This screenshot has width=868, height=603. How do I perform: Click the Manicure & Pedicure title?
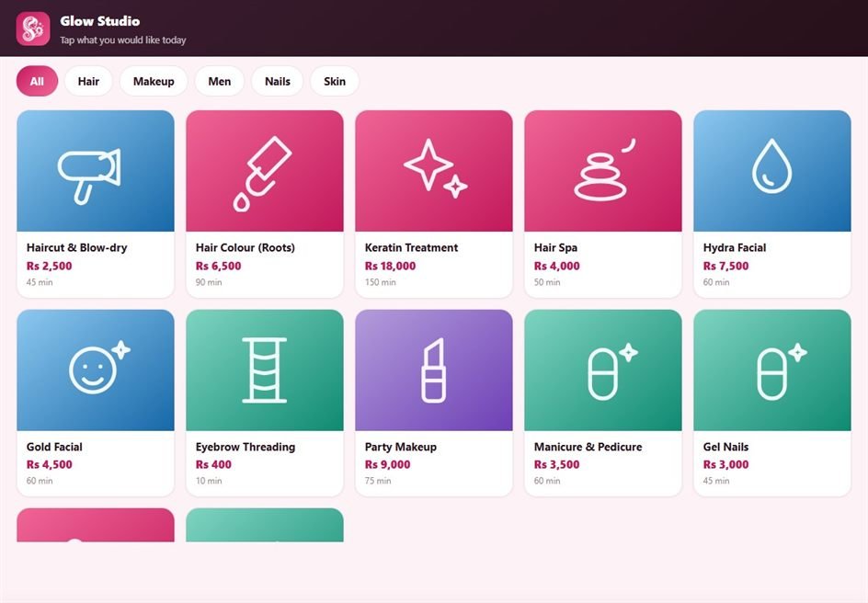click(x=588, y=447)
